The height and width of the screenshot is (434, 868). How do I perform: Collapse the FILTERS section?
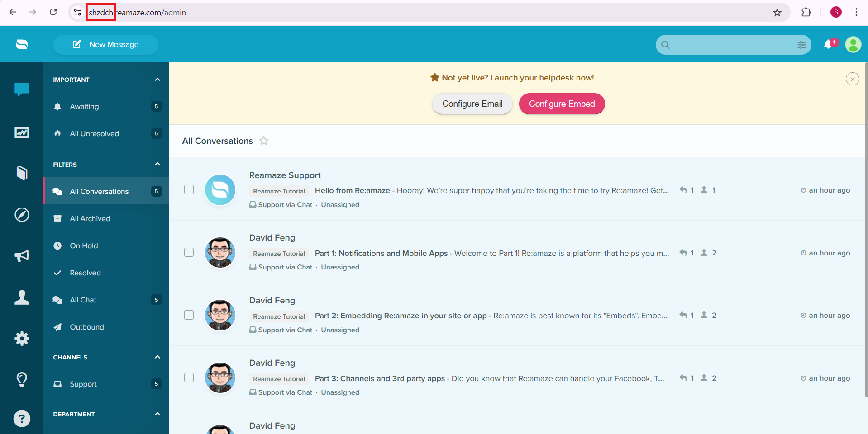157,164
